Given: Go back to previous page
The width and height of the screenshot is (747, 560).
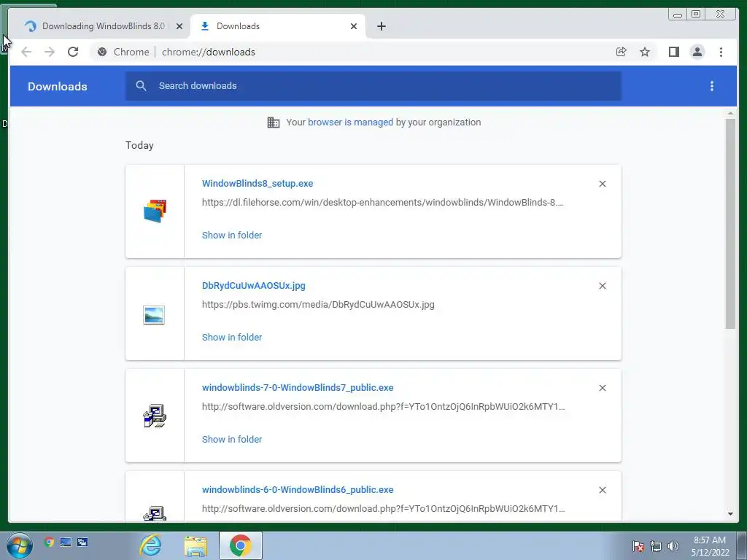Looking at the screenshot, I should (26, 52).
